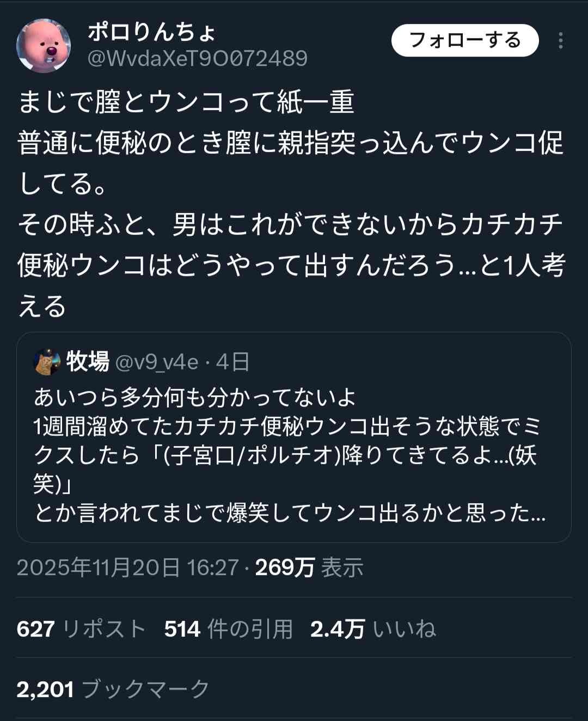The image size is (588, 721).
Task: Open the three-dot more options menu
Action: tap(560, 41)
